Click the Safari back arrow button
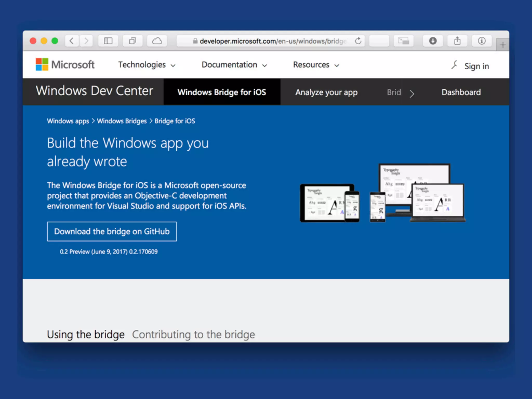 (x=72, y=41)
